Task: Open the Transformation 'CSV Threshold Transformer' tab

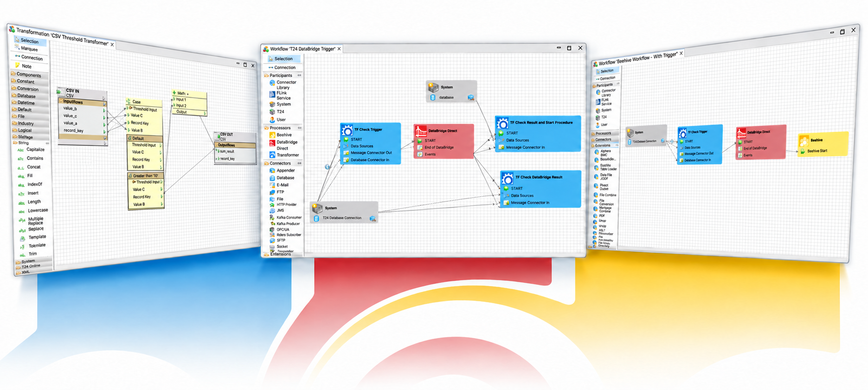Action: (x=62, y=37)
